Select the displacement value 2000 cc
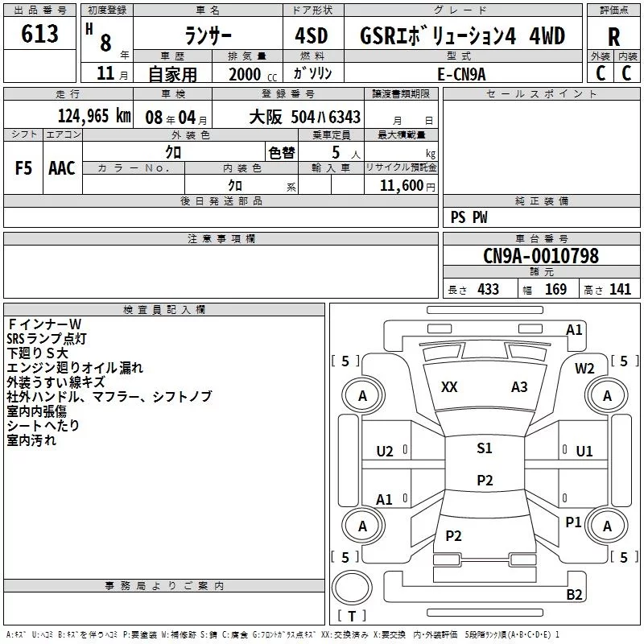Viewport: 644px width, 644px height. [253, 75]
